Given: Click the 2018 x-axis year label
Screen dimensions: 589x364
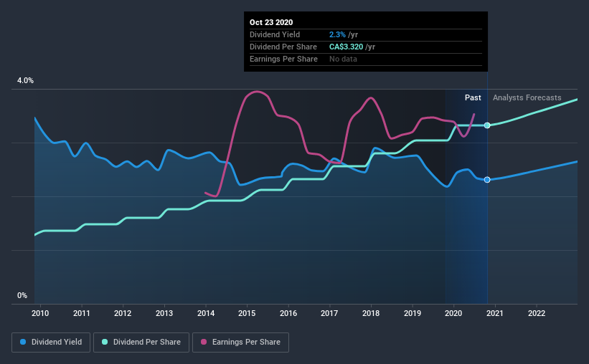Looking at the screenshot, I should (371, 313).
